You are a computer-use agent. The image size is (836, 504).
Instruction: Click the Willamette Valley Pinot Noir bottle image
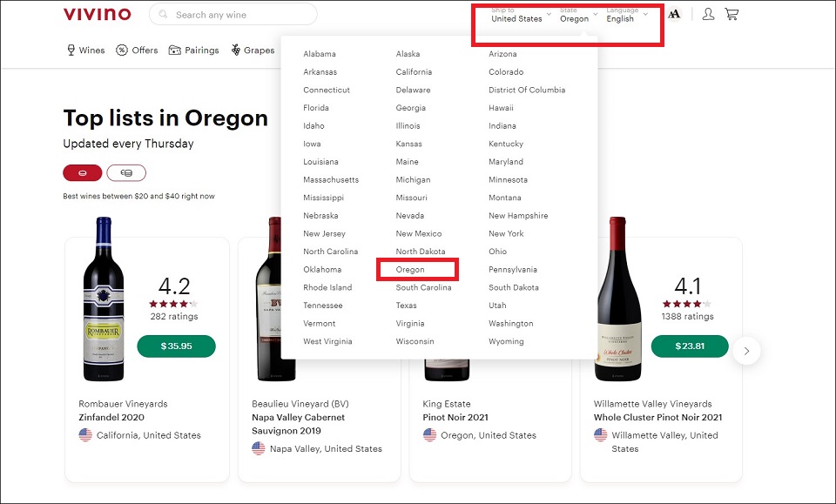[618, 299]
